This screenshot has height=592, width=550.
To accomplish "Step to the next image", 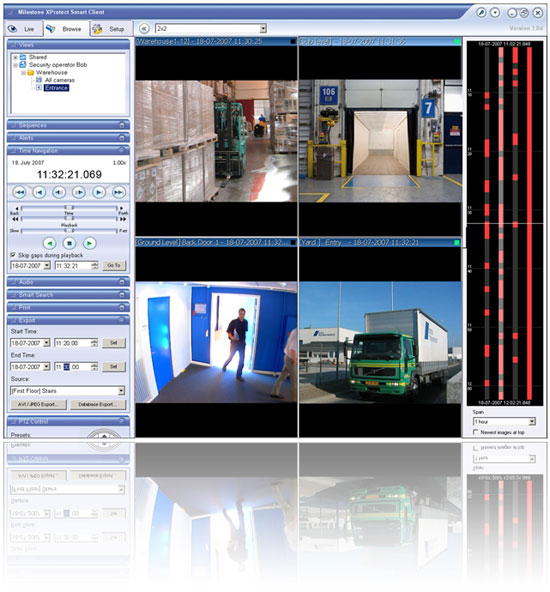I will (79, 193).
